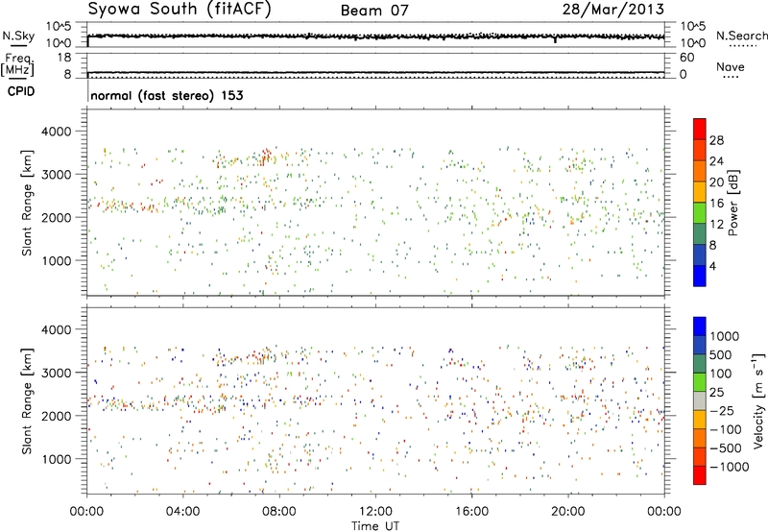Click the '08:00' time tick label
This screenshot has width=768, height=532.
pyautogui.click(x=279, y=512)
